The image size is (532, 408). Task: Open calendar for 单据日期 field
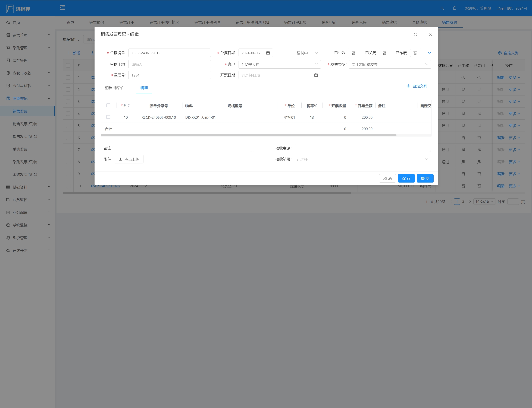(x=268, y=53)
